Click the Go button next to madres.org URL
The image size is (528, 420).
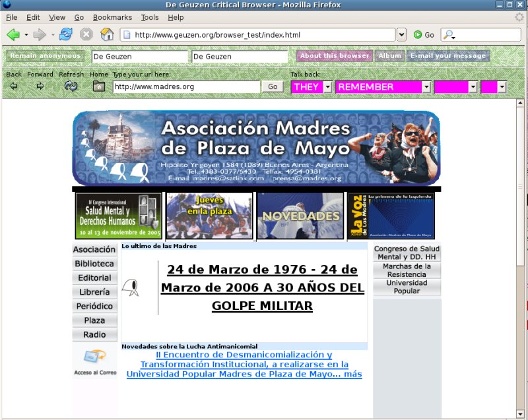point(273,87)
